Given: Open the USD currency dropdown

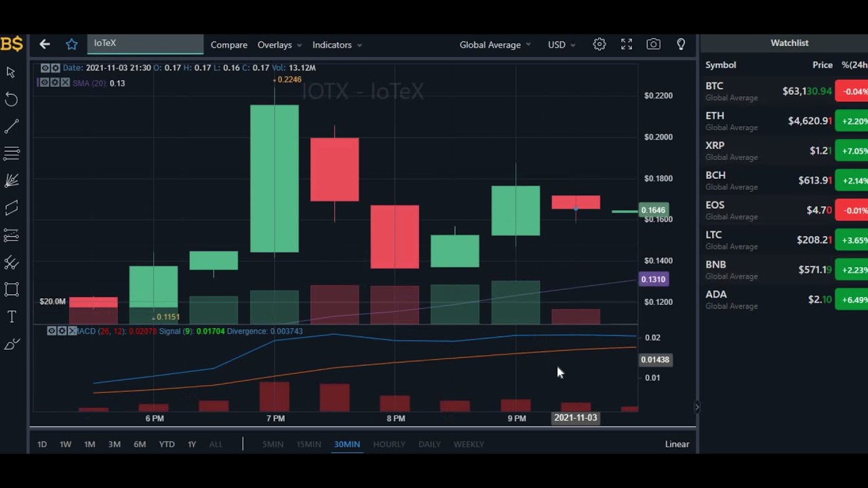Looking at the screenshot, I should [561, 45].
